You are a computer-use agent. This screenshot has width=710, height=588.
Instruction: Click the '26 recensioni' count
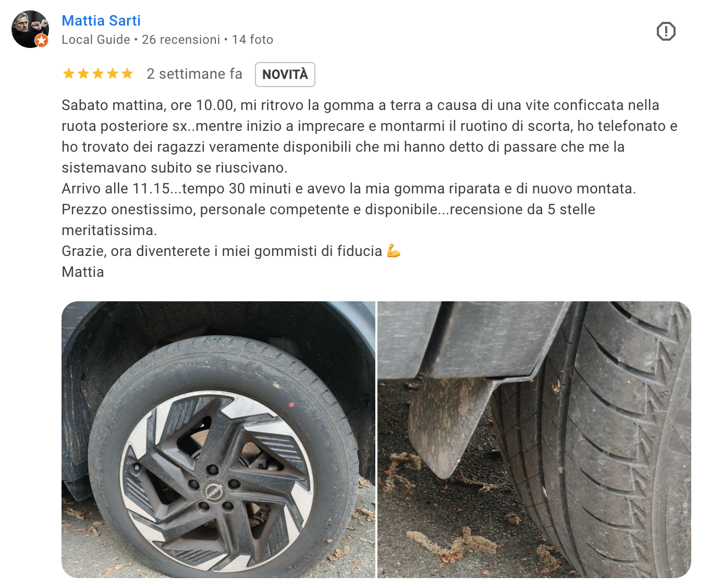[x=181, y=40]
